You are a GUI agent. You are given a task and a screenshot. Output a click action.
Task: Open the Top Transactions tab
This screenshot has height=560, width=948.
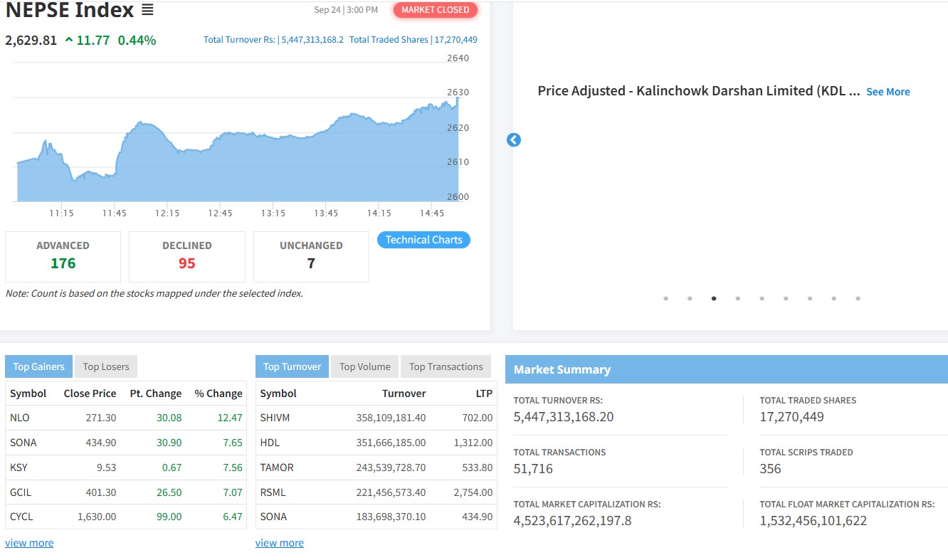click(x=446, y=366)
